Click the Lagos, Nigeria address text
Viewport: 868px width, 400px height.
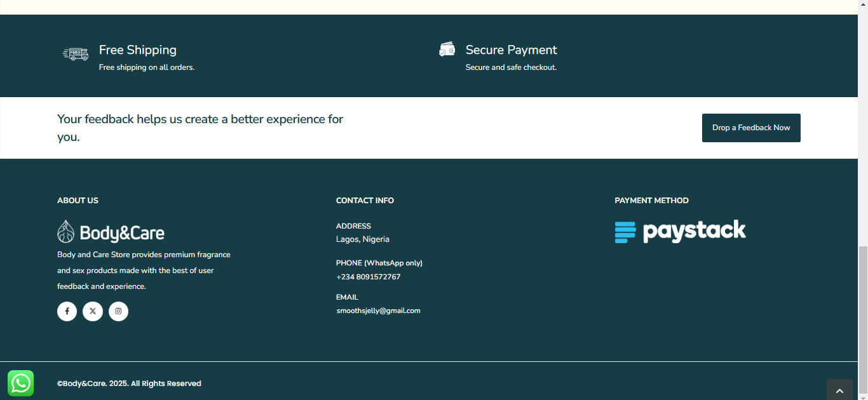[362, 239]
